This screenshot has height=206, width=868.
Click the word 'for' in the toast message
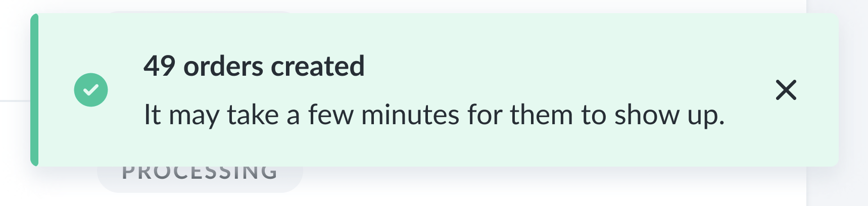coord(485,115)
